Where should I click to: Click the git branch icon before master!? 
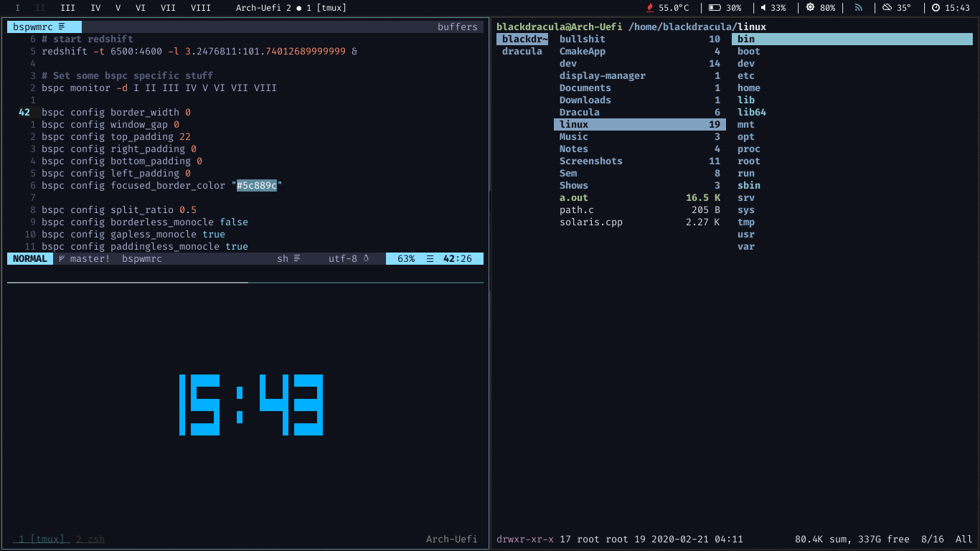(62, 258)
